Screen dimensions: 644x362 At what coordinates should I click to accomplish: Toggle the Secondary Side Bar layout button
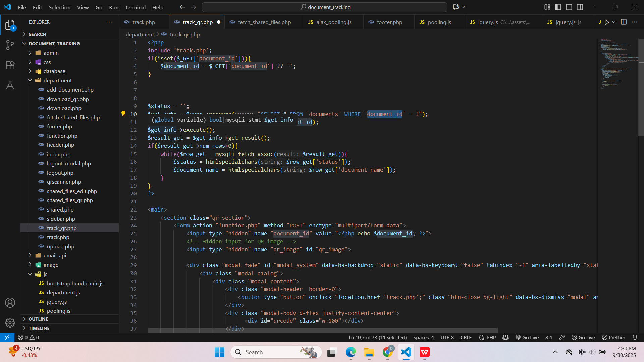[580, 7]
